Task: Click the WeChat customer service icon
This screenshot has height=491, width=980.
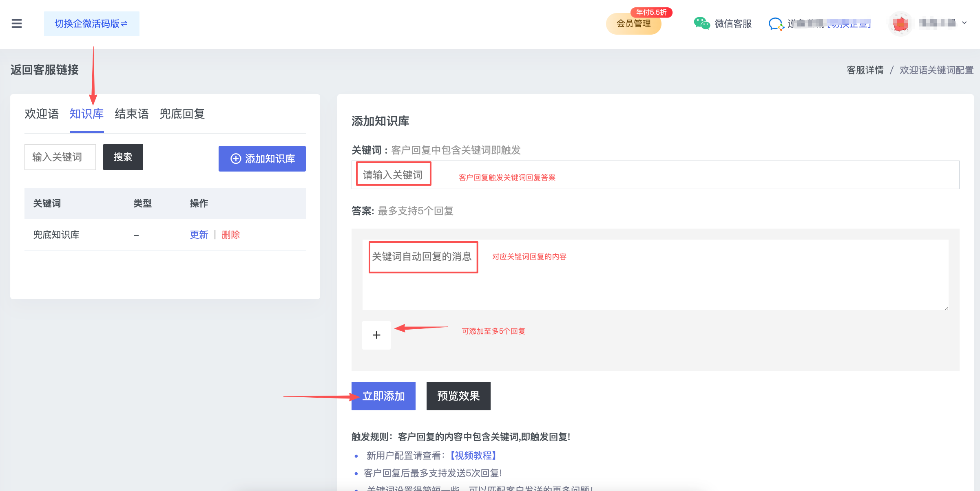Action: (x=701, y=24)
